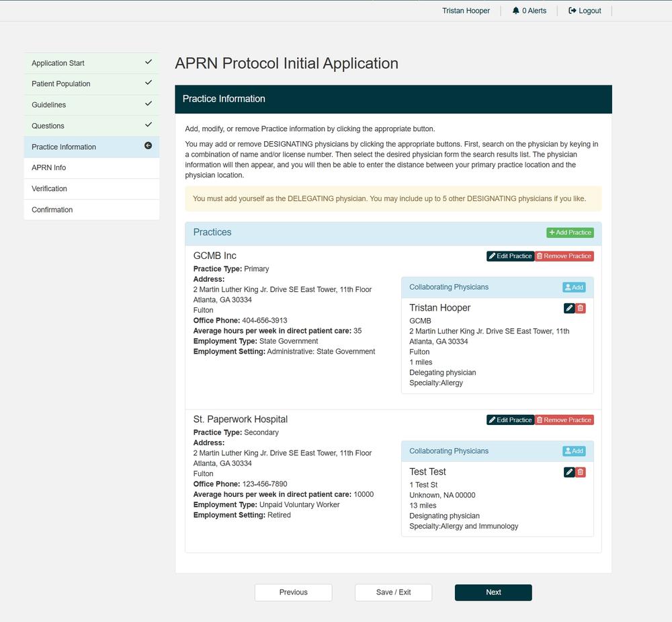The image size is (672, 622).
Task: Add collaborating physician to St. Paperwork Hospital
Action: tap(574, 451)
